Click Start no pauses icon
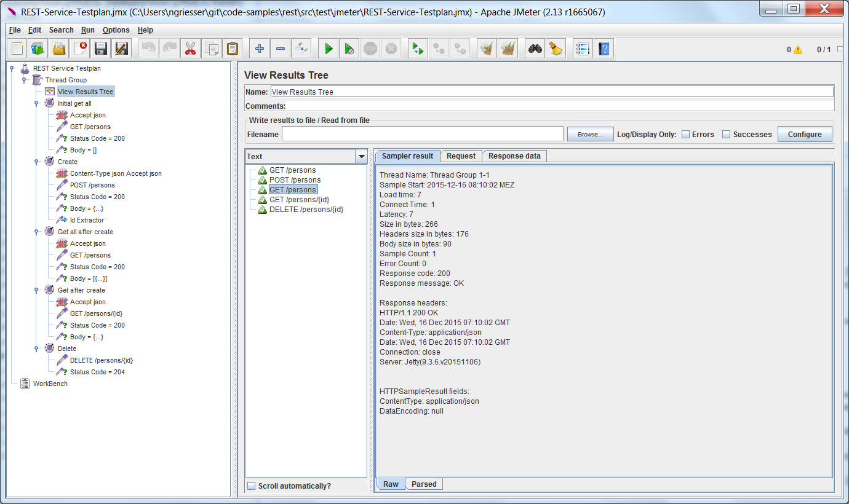Image resolution: width=849 pixels, height=504 pixels. [349, 49]
